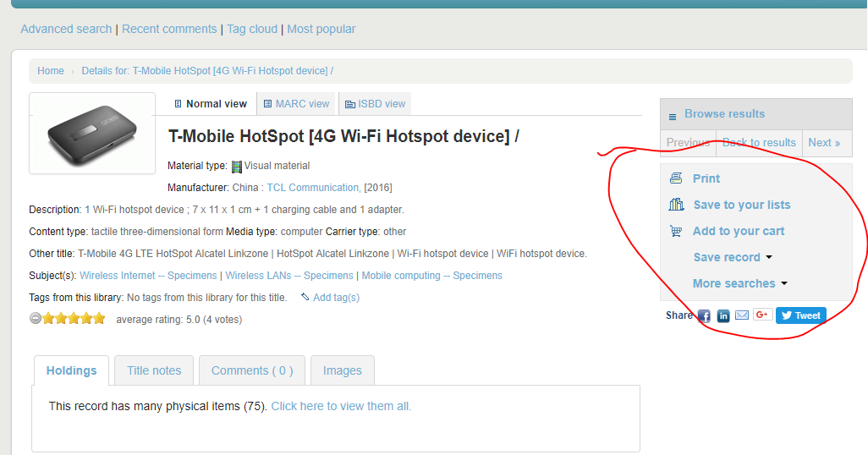Open the Comments ( 0 ) tab
This screenshot has height=455, width=868.
tap(252, 370)
